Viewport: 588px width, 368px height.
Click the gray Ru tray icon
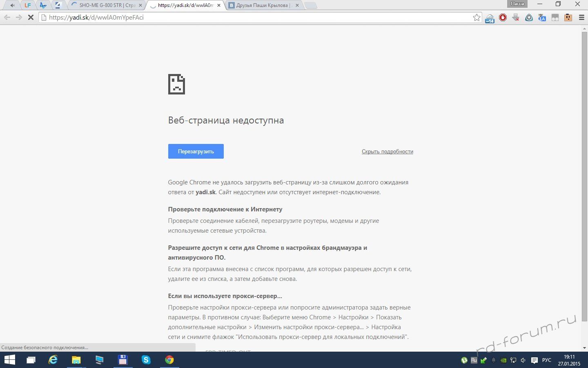point(474,360)
